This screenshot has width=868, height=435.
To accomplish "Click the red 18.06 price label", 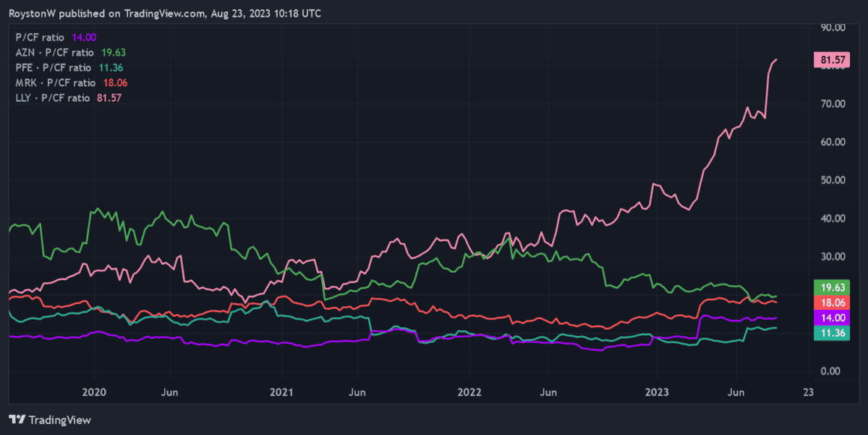I will [830, 302].
